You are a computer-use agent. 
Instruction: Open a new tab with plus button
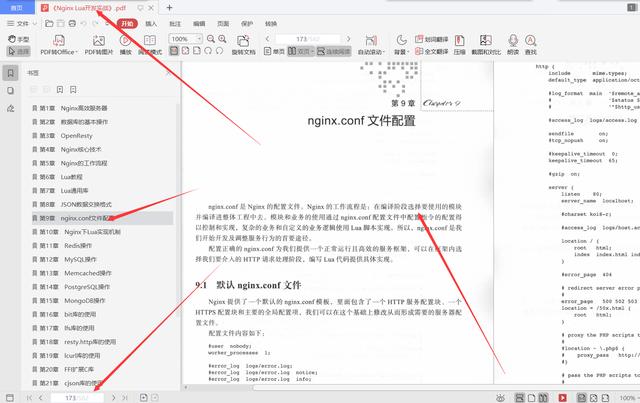tap(169, 7)
